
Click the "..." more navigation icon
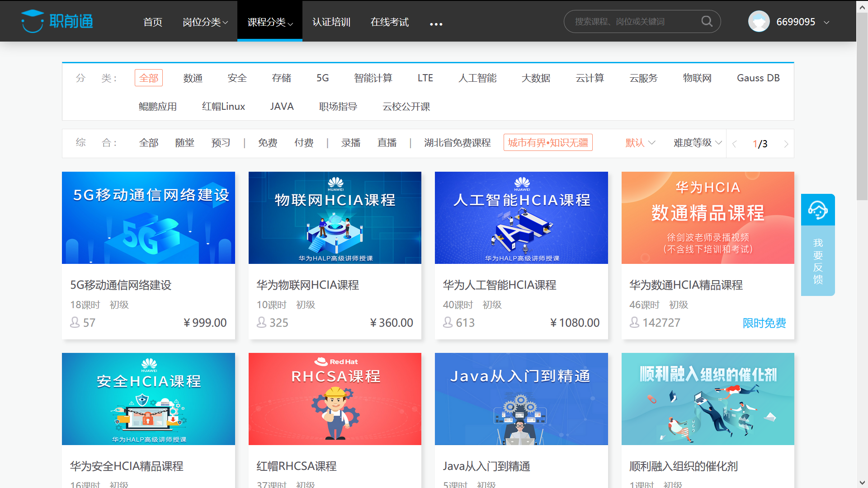click(435, 23)
